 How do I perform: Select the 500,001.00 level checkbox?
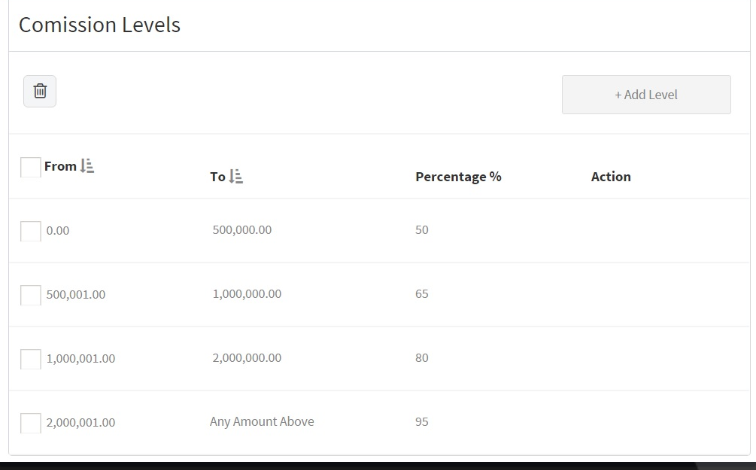tap(30, 295)
